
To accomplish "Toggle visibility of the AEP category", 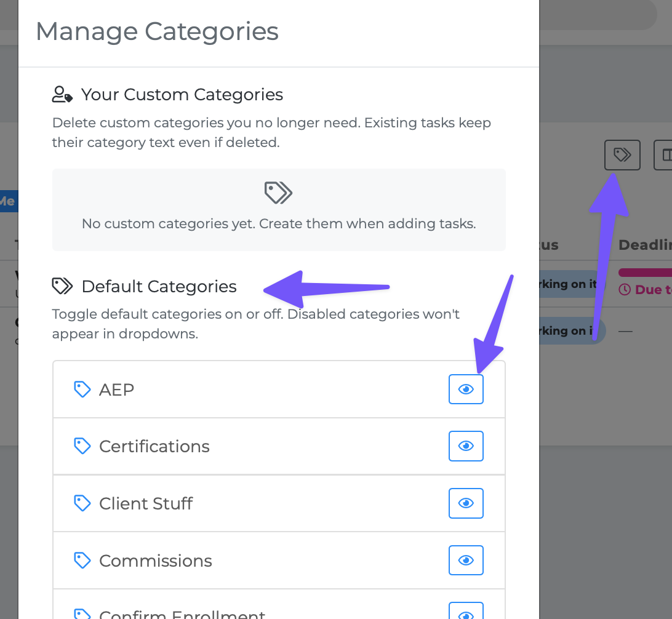I will coord(466,389).
